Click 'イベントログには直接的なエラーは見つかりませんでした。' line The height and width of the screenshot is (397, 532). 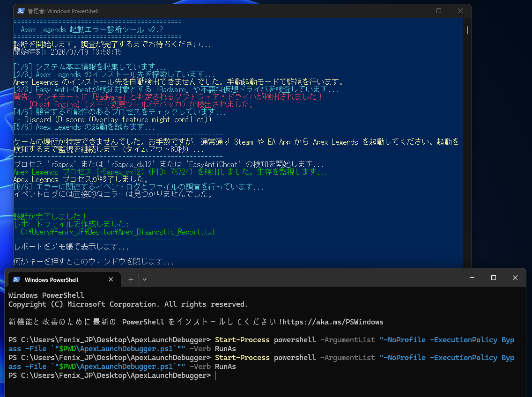coord(113,194)
